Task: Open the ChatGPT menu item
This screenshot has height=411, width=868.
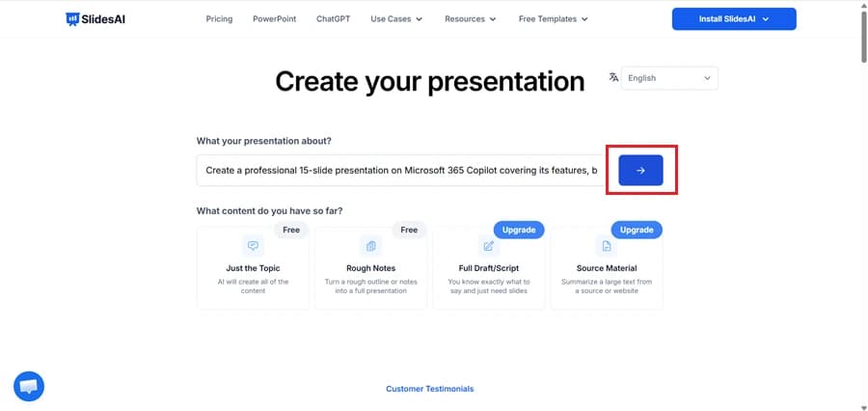Action: 334,19
